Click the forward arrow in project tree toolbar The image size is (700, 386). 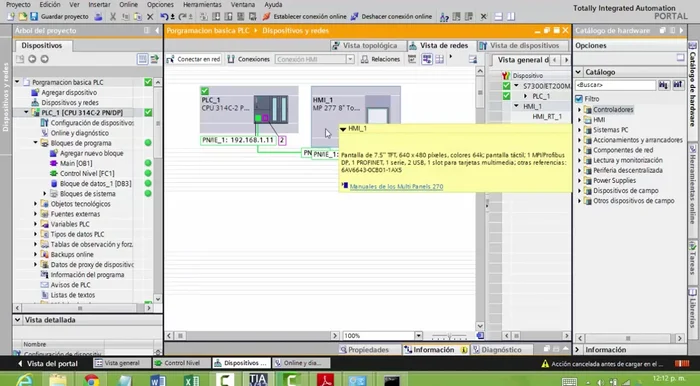click(44, 59)
